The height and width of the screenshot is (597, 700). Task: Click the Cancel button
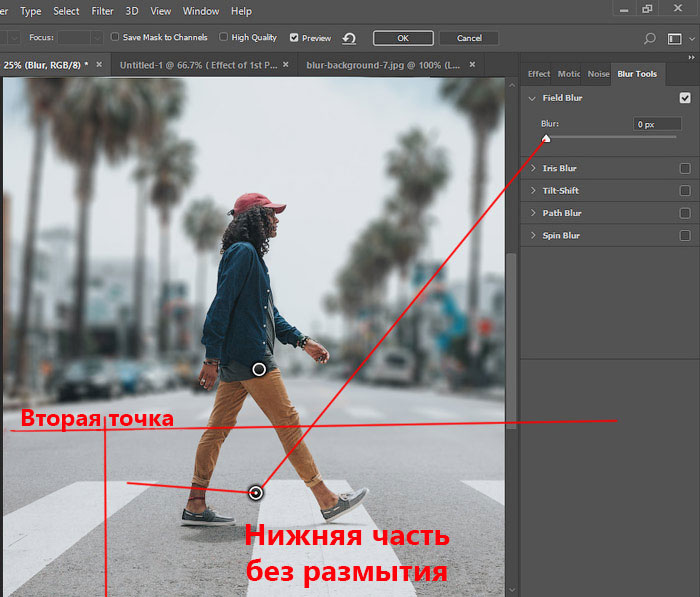(469, 38)
